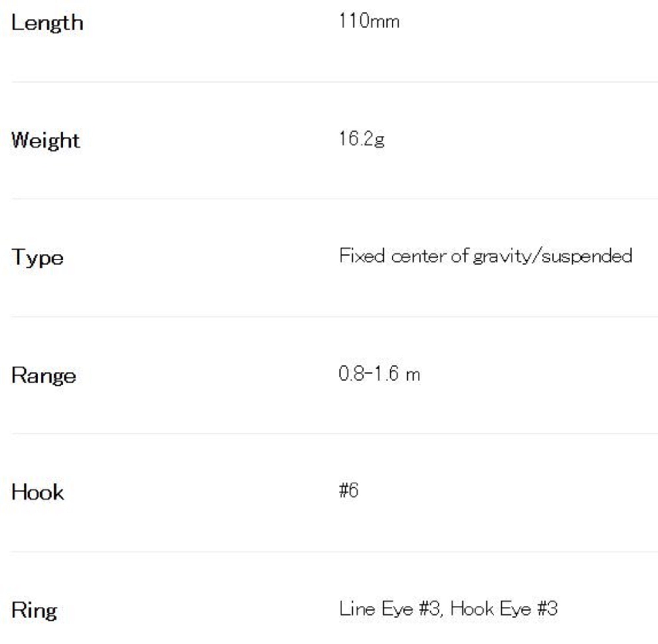Screen dimensions: 658x644
Task: Select the 0.8-1.6 m range value
Action: pyautogui.click(x=379, y=374)
